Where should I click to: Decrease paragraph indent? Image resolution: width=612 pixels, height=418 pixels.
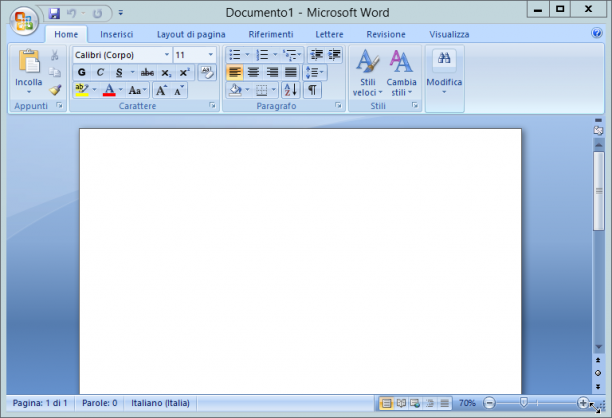coord(316,55)
